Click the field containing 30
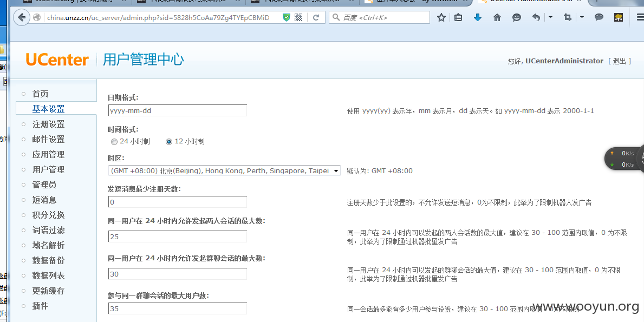This screenshot has width=644, height=322. pos(178,274)
